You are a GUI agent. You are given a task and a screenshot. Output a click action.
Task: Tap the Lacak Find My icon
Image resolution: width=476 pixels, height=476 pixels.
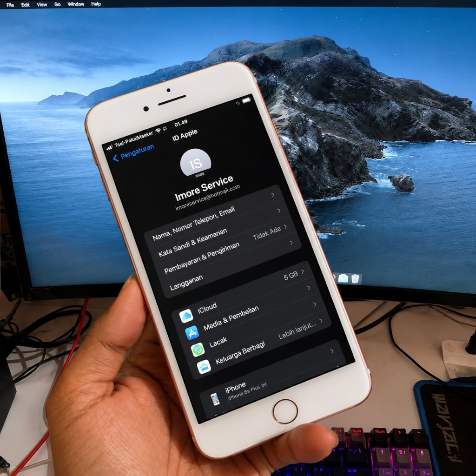tap(198, 350)
